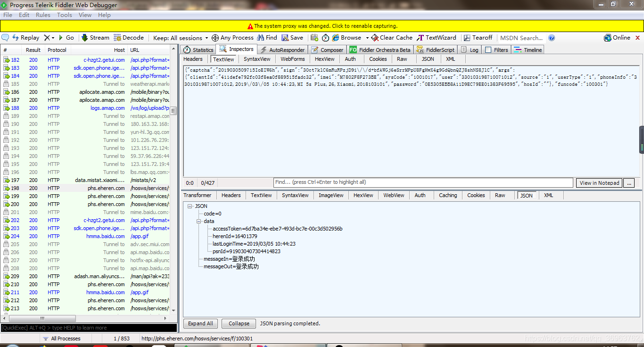Screen dimensions: 644x347
Task: Open the Tools menu
Action: (x=65, y=15)
